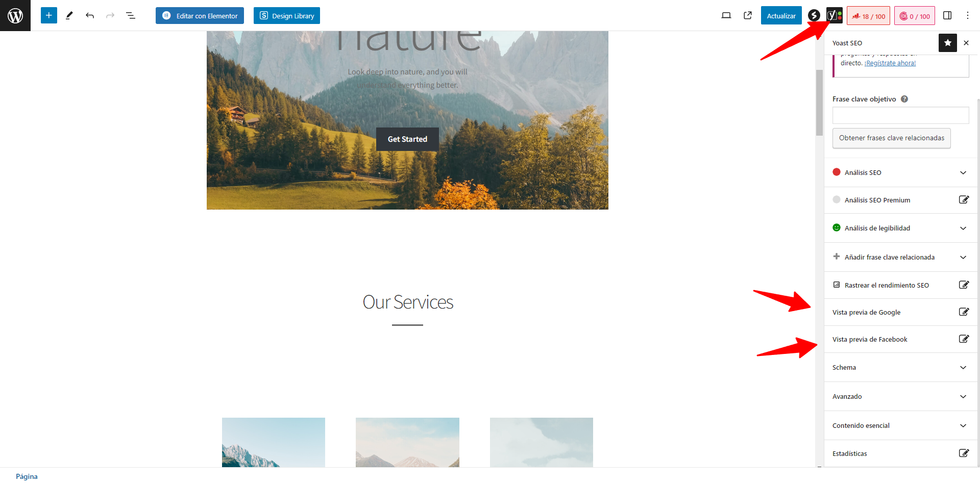Viewport: 980px width, 485px height.
Task: Expand the Análisis SEO section
Action: [x=901, y=172]
